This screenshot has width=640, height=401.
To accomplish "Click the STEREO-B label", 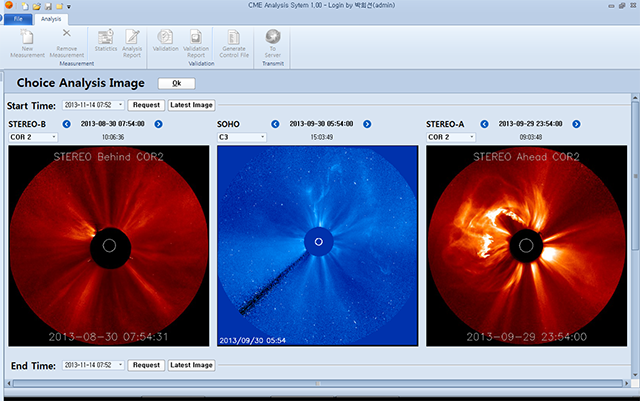I will click(x=27, y=124).
